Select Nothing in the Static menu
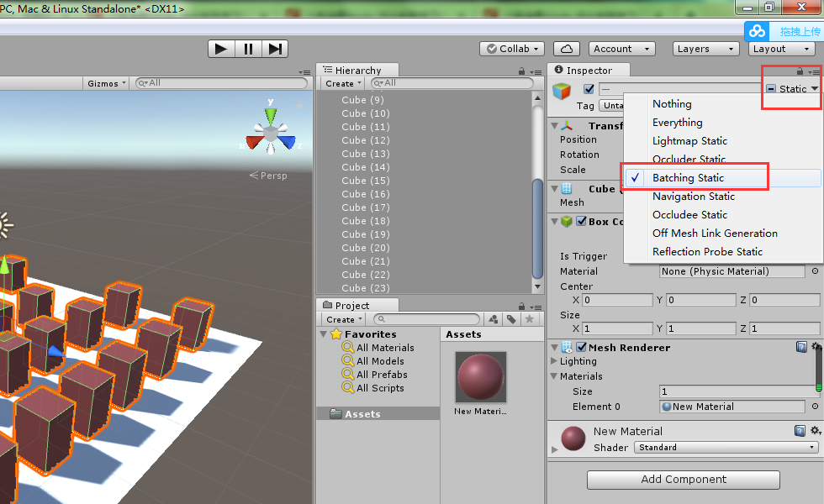The image size is (824, 504). (723, 104)
